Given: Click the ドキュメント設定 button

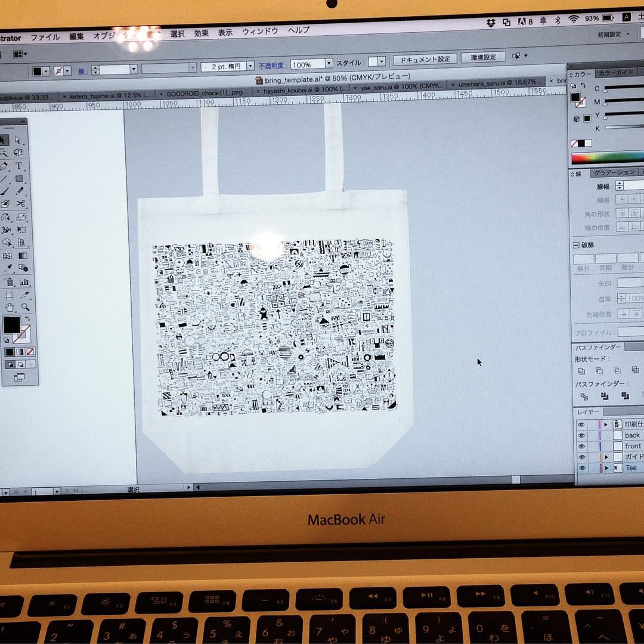Looking at the screenshot, I should [425, 59].
